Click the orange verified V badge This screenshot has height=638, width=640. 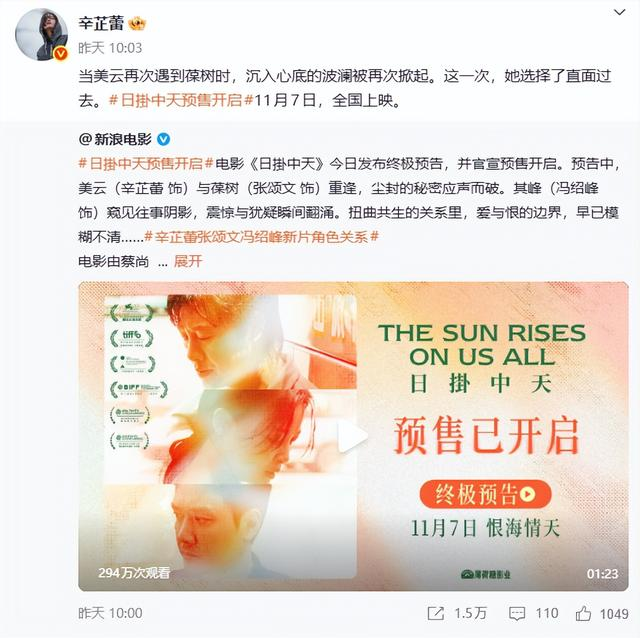pos(61,53)
